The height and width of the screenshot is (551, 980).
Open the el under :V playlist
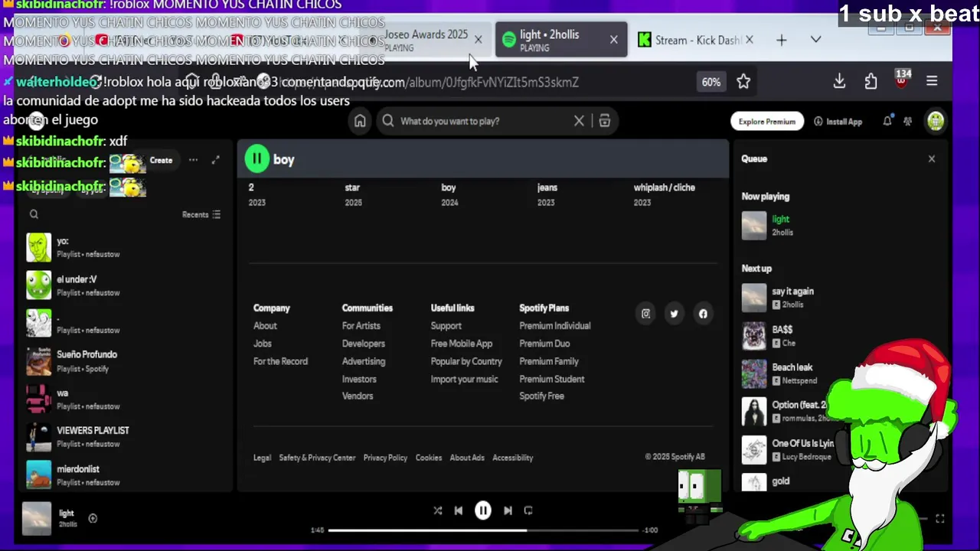point(122,285)
